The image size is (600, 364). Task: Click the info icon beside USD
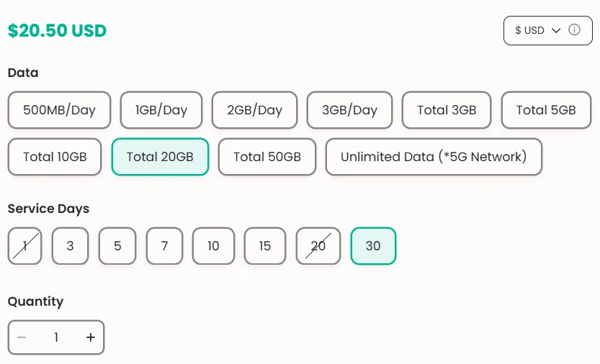click(x=574, y=30)
